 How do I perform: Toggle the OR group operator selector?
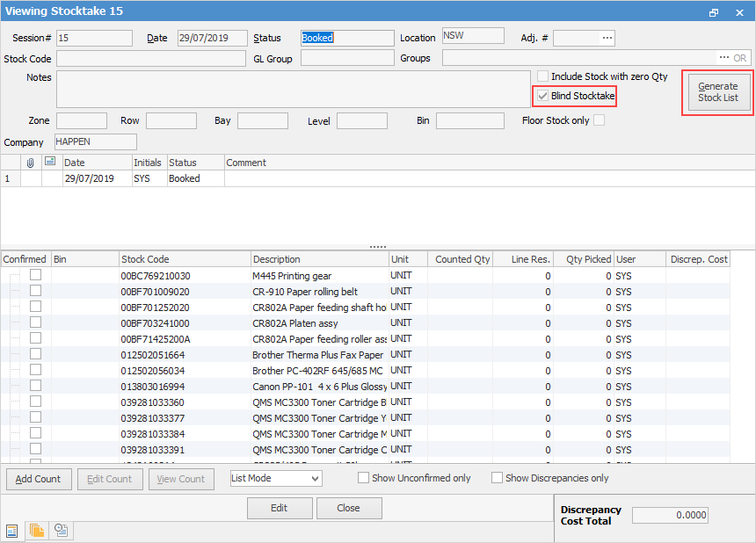[x=740, y=58]
